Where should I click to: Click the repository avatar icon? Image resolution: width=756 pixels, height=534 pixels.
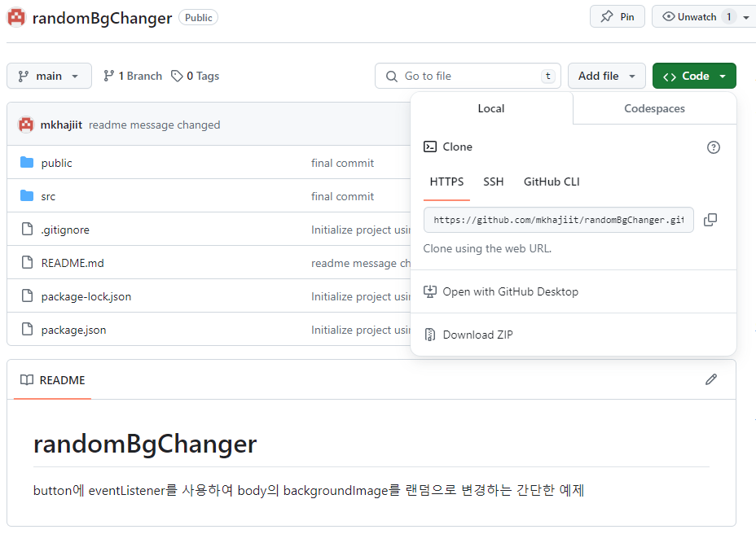pyautogui.click(x=15, y=17)
